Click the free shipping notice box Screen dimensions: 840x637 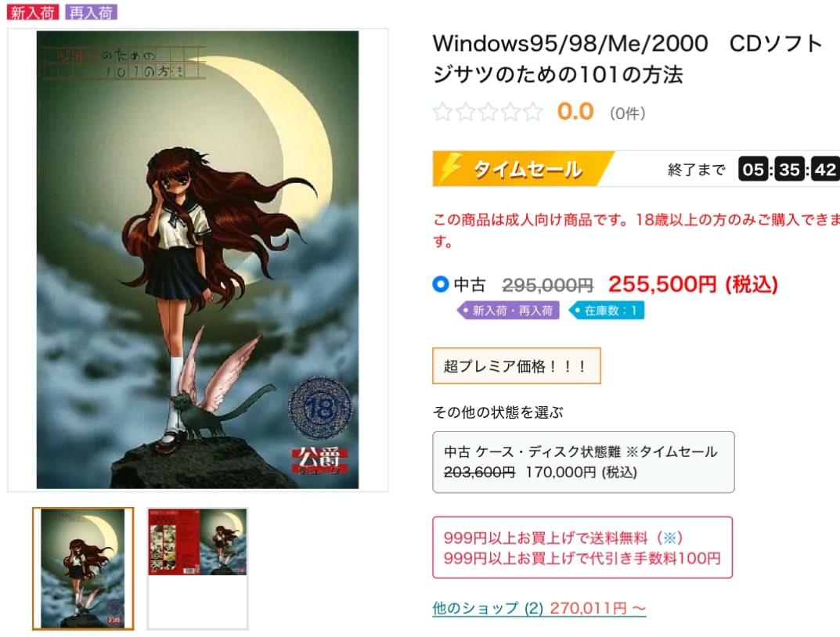tap(582, 548)
